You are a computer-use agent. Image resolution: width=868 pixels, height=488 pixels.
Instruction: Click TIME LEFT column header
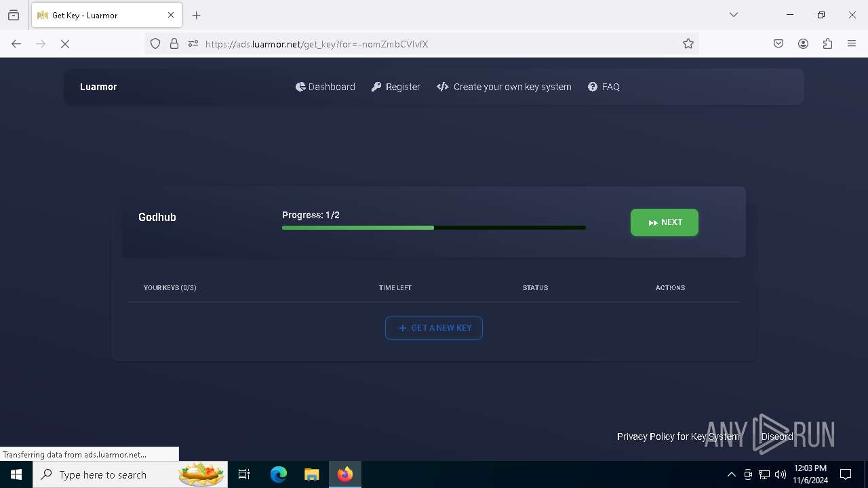395,288
